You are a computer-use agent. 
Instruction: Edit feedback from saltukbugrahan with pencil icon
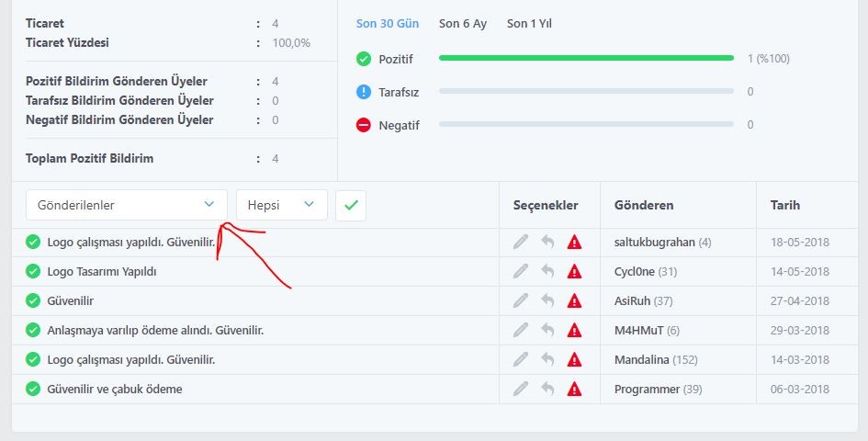pyautogui.click(x=521, y=242)
